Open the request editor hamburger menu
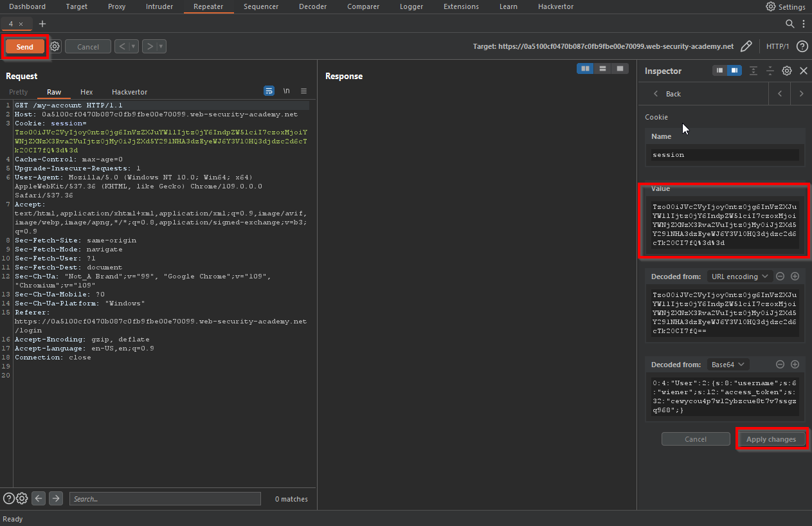The height and width of the screenshot is (526, 812). tap(303, 91)
